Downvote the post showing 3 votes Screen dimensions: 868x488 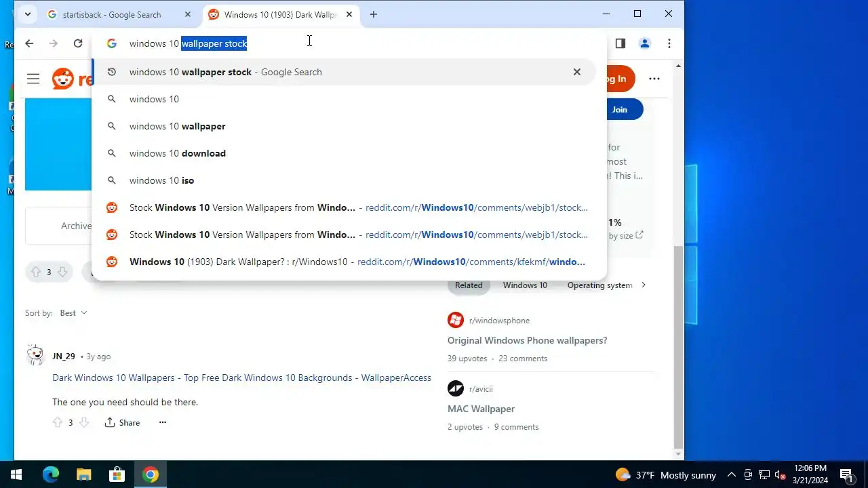tap(62, 272)
